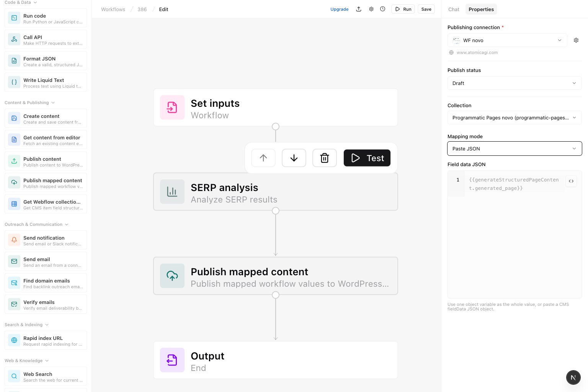Image resolution: width=588 pixels, height=392 pixels.
Task: Click the Publish mapped content label in sidebar
Action: point(53,180)
